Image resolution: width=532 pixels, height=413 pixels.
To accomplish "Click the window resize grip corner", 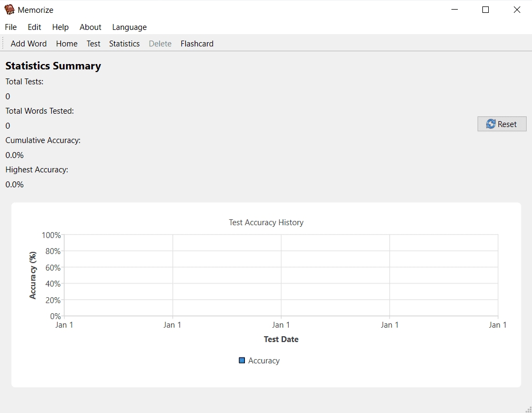I will point(528,409).
